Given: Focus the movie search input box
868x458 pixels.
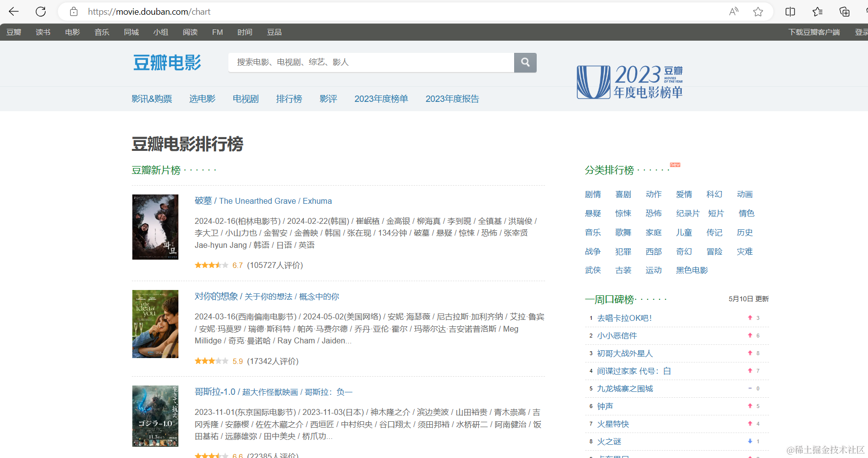Looking at the screenshot, I should (x=371, y=63).
